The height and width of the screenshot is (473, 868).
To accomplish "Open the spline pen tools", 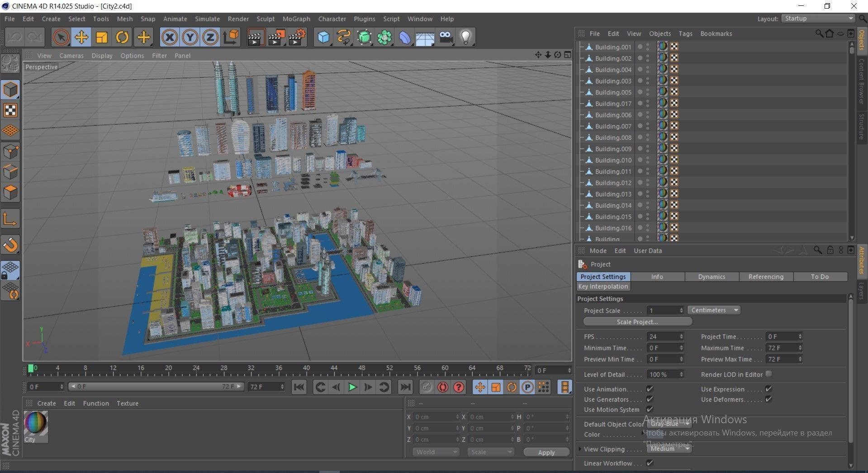I will point(344,37).
